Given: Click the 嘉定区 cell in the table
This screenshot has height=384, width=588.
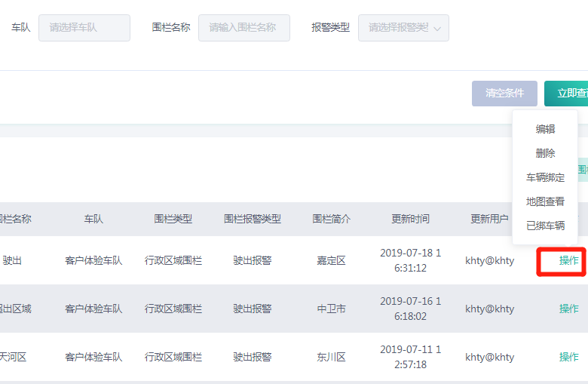Looking at the screenshot, I should (332, 261).
